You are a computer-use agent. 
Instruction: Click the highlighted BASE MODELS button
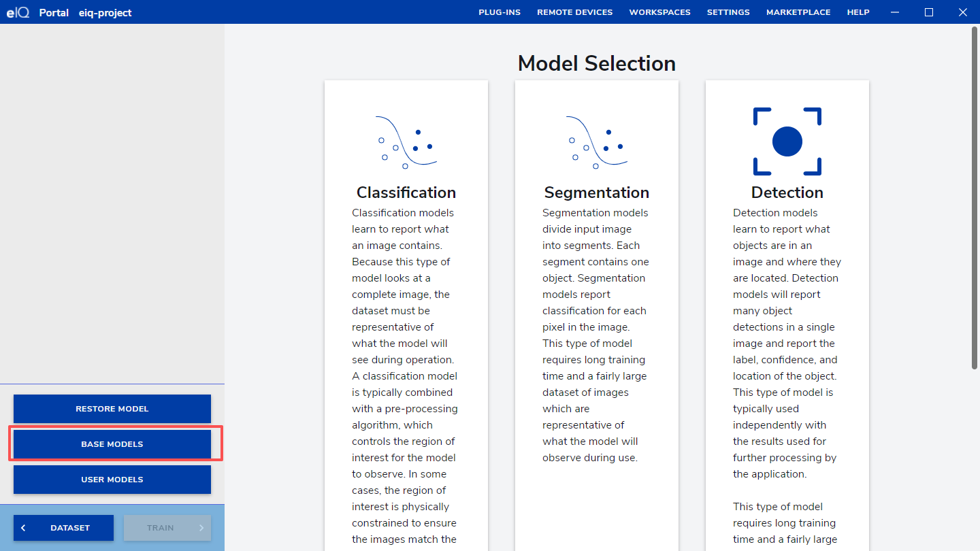point(112,444)
